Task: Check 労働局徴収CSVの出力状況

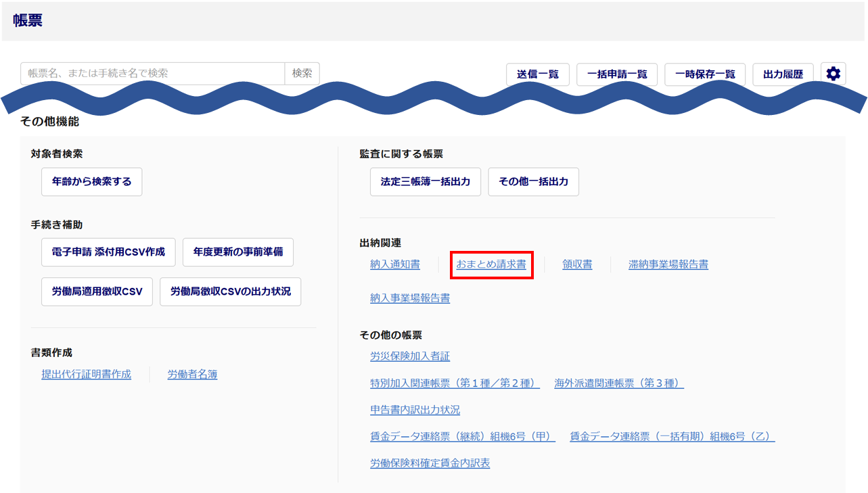Action: coord(230,291)
